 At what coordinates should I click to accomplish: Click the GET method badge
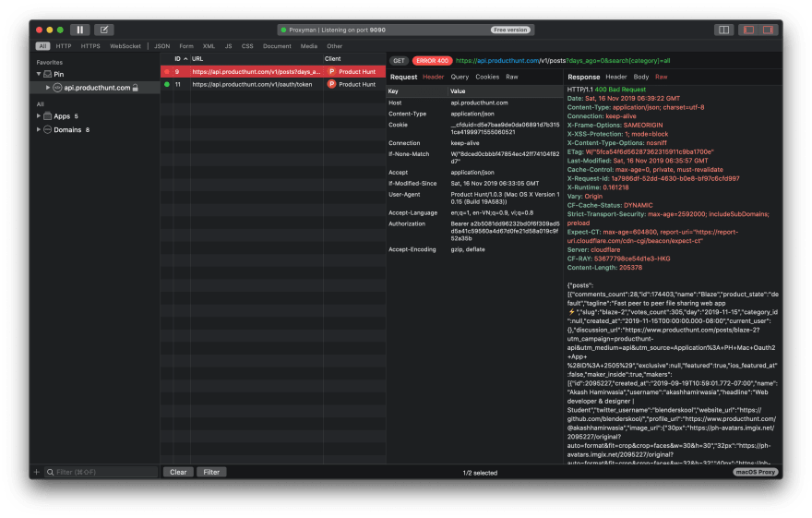pyautogui.click(x=399, y=61)
